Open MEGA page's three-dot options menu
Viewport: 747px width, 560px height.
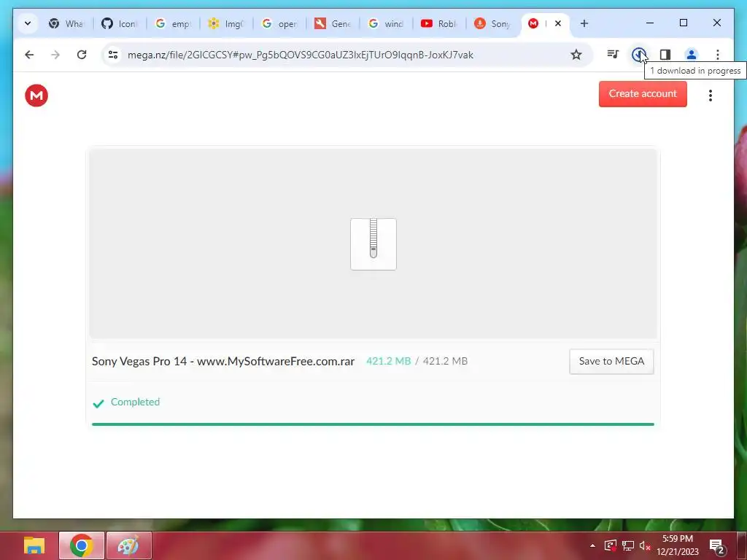(710, 96)
